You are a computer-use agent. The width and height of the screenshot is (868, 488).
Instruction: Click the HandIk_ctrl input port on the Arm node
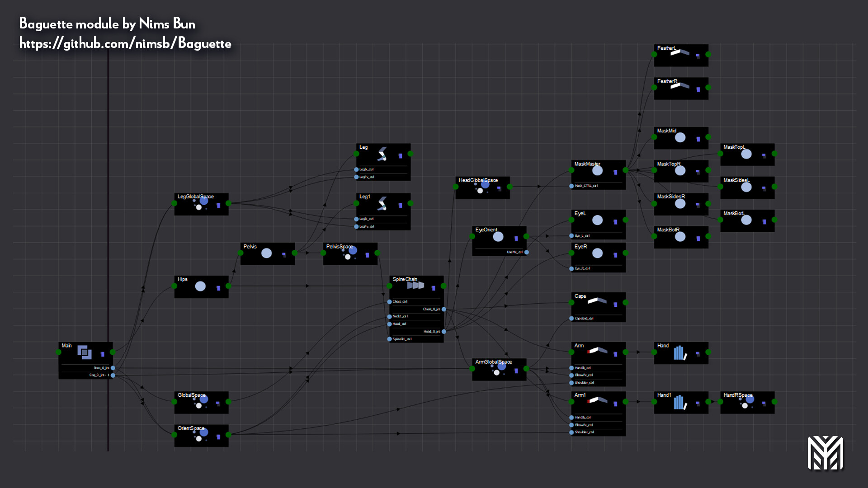(571, 367)
